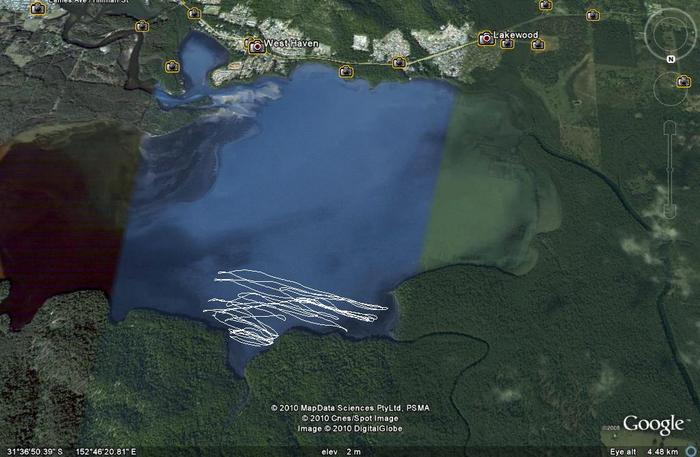
Task: Click the latitude longitude readout in status bar
Action: [72, 451]
